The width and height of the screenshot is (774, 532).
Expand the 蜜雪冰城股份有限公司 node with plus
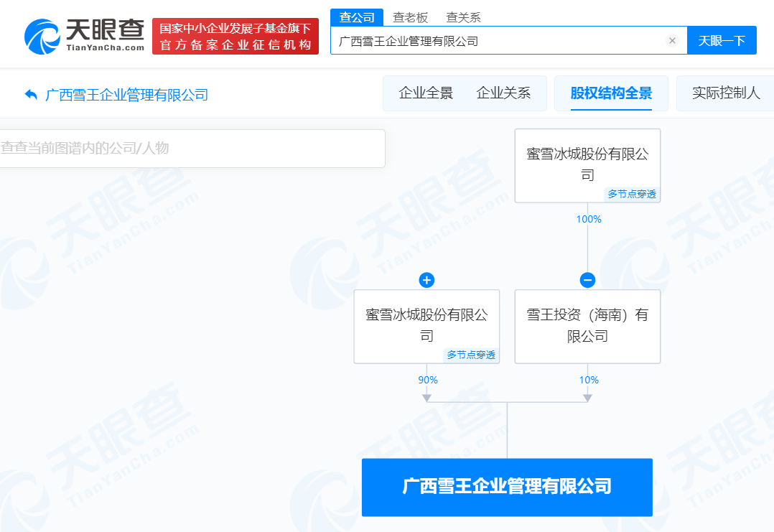pos(426,280)
